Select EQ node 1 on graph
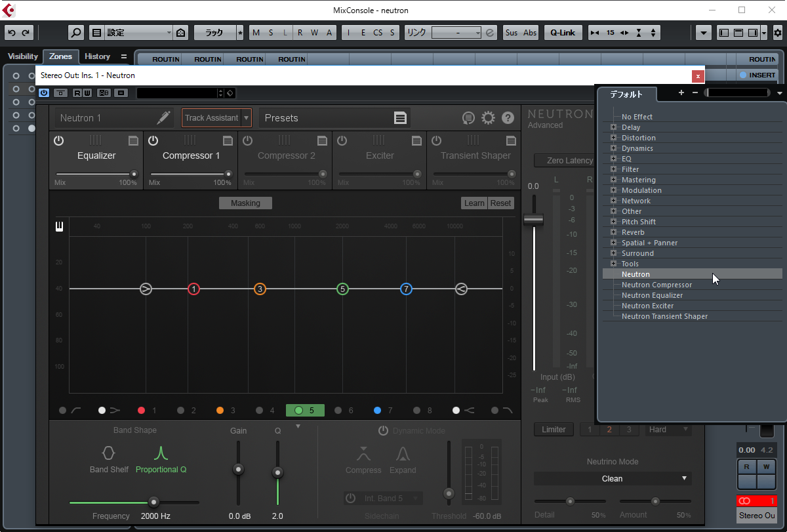 [193, 289]
